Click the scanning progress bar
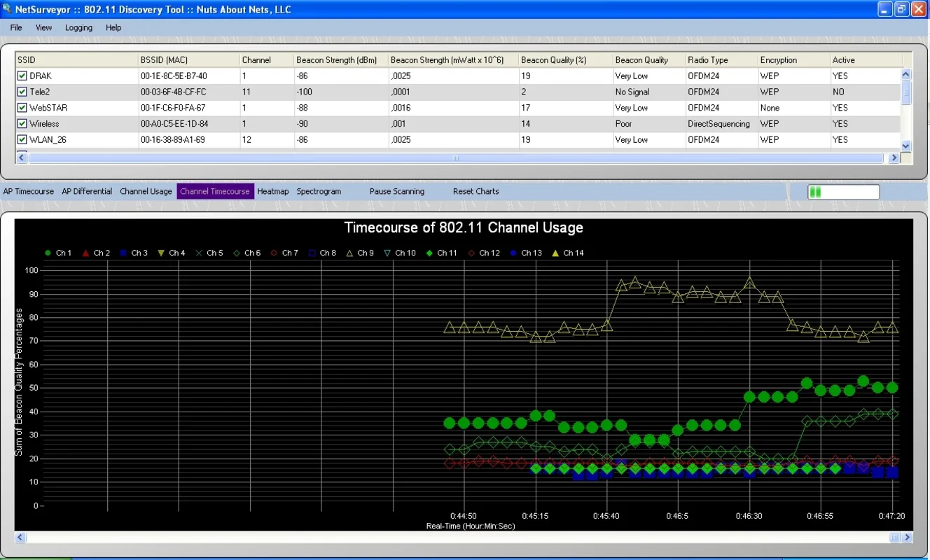930x560 pixels. pyautogui.click(x=844, y=192)
